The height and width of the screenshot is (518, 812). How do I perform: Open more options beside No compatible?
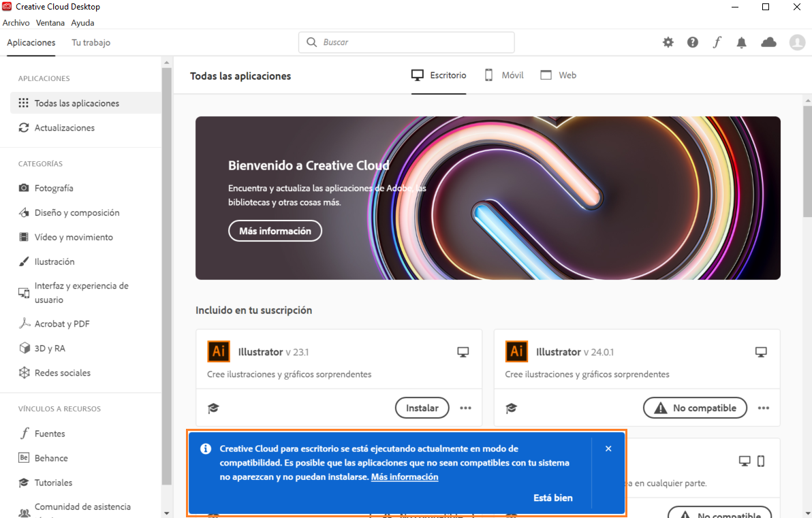pos(763,408)
